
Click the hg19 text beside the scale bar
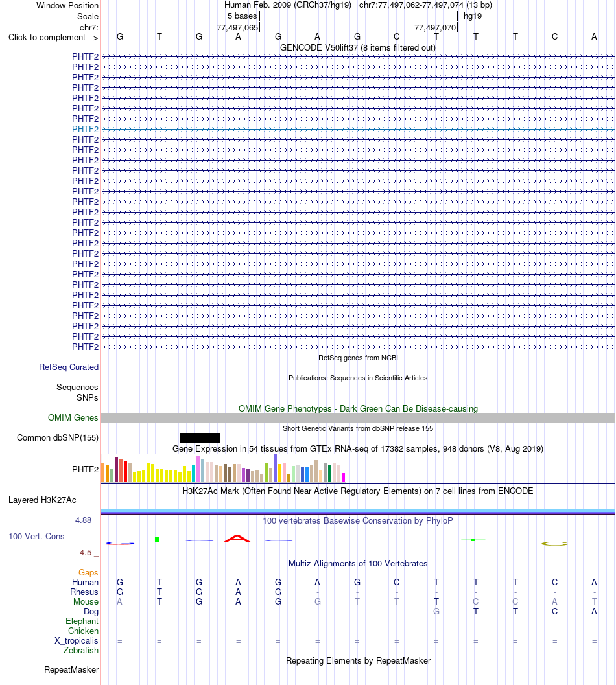tap(473, 16)
